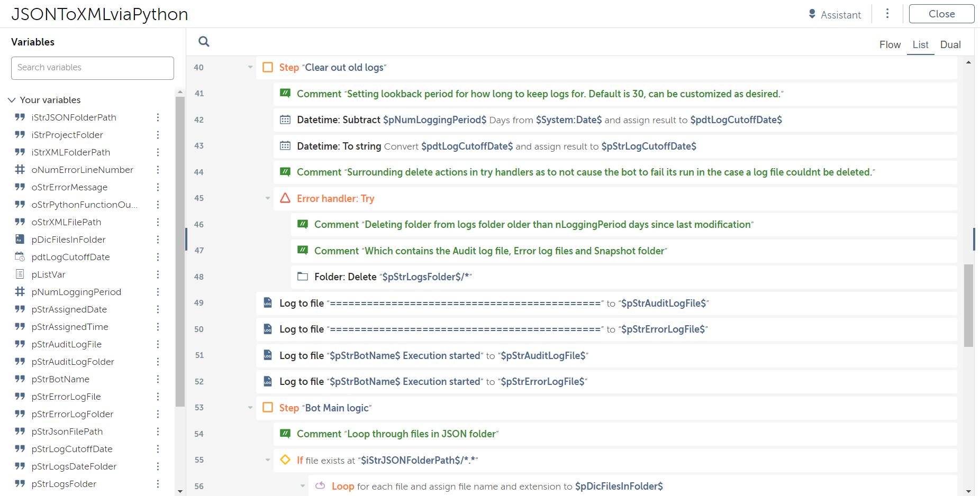This screenshot has height=496, width=980.
Task: Click the comment icon on line 41
Action: click(285, 94)
